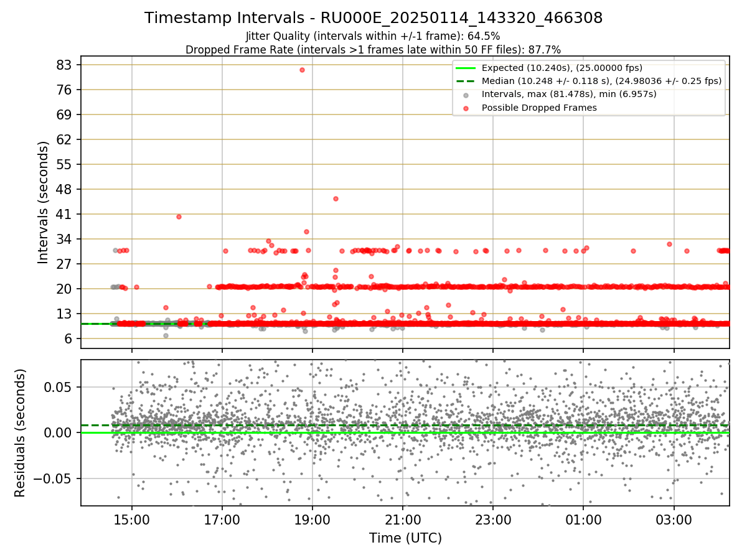Click the red outlier point near 45 seconds
The image size is (747, 560).
[336, 198]
